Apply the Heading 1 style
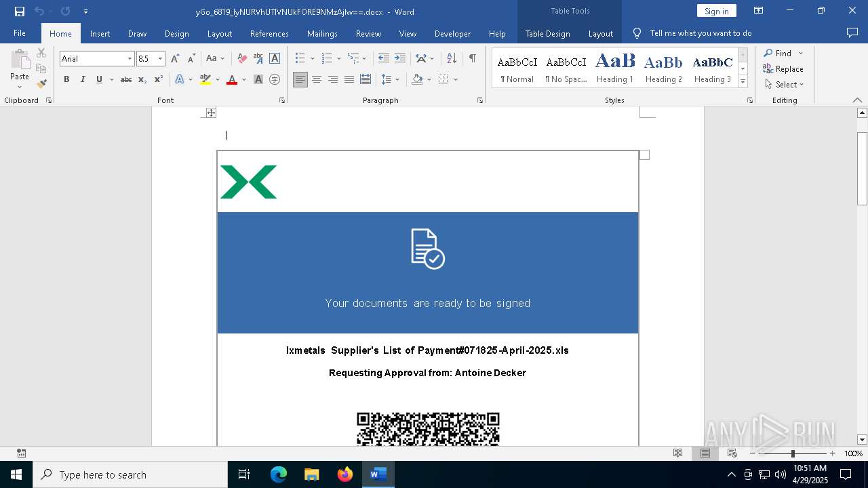This screenshot has height=488, width=868. [x=615, y=68]
